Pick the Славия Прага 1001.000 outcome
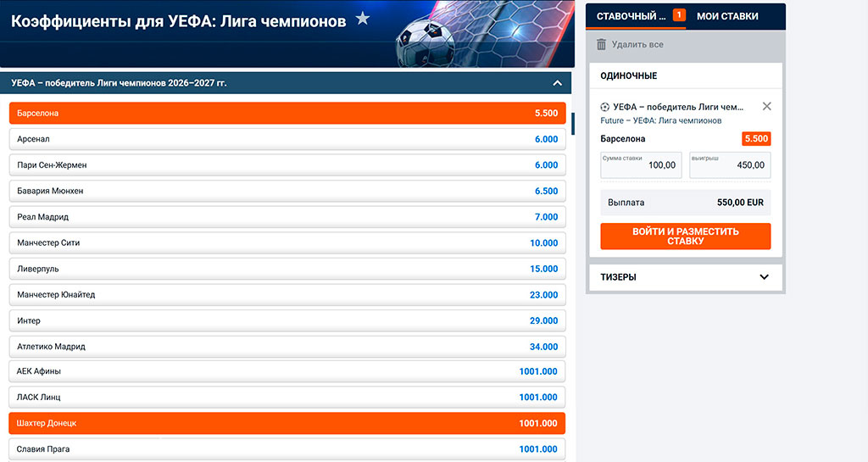This screenshot has height=462, width=868. coord(287,449)
